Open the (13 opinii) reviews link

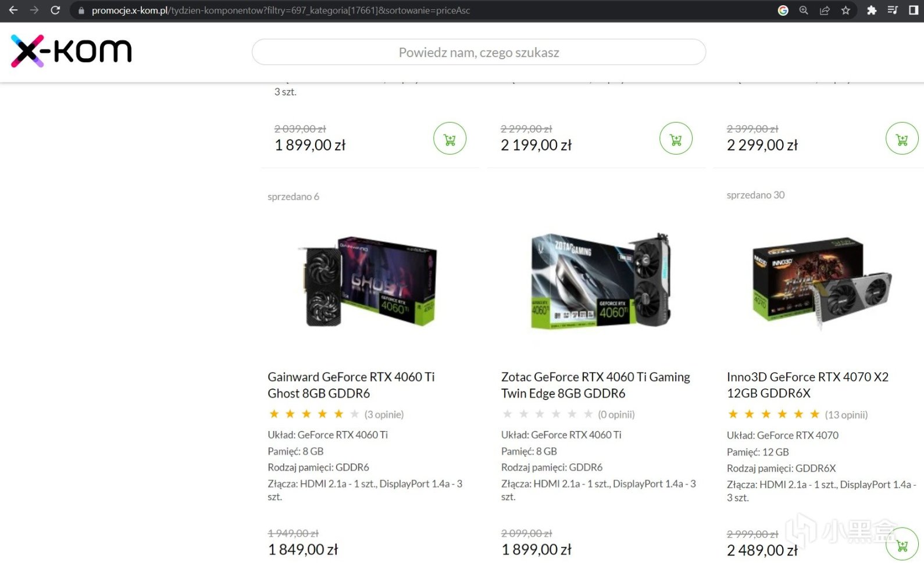point(846,415)
